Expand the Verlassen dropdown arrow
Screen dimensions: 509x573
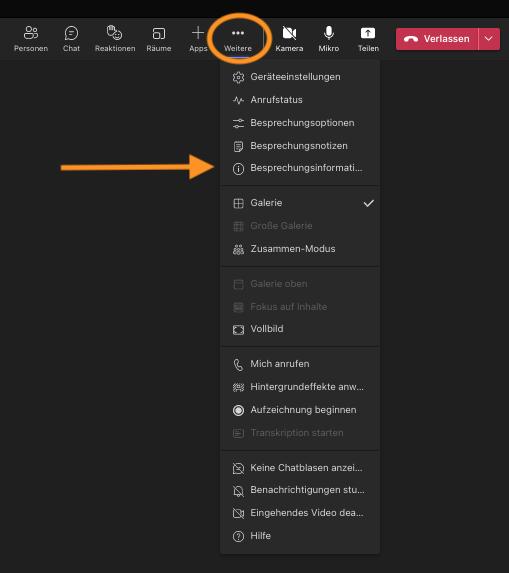tap(489, 39)
